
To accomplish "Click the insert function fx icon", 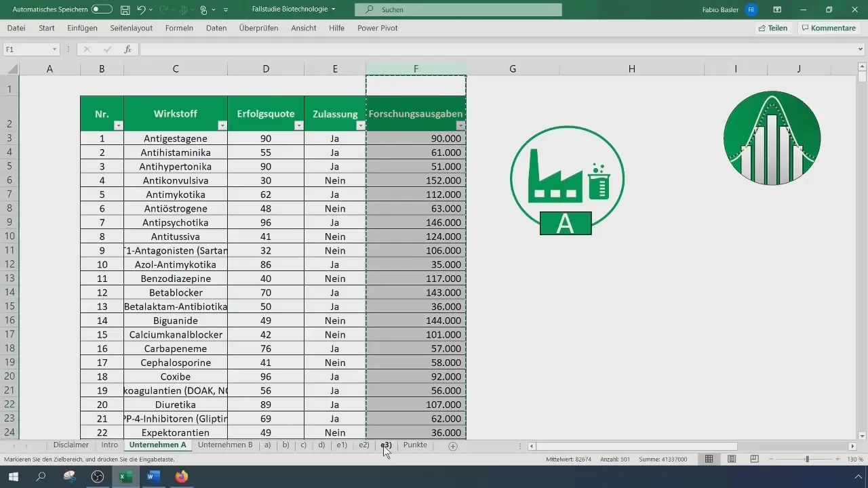I will point(127,49).
